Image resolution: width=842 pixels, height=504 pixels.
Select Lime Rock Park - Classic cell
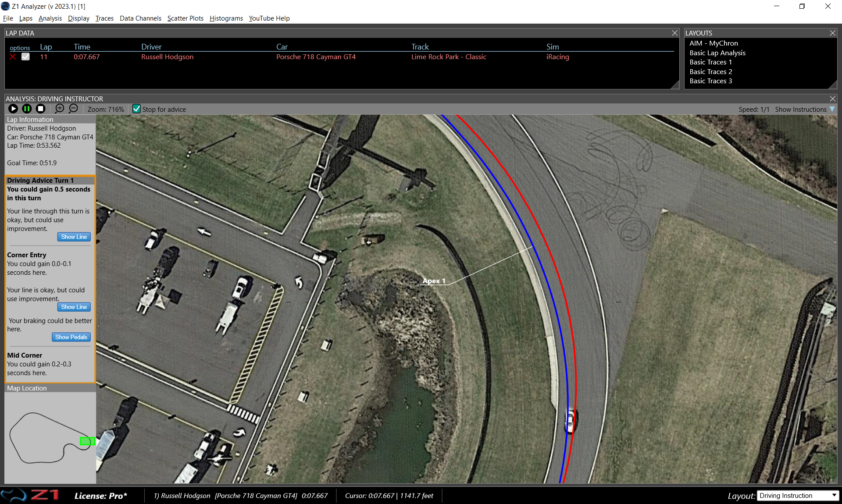pos(449,57)
